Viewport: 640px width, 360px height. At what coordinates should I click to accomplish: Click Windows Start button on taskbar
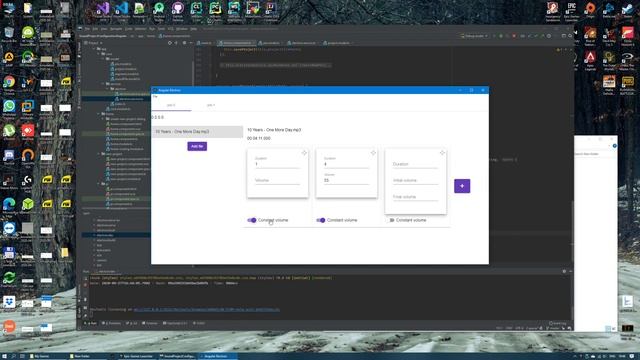tap(4, 356)
